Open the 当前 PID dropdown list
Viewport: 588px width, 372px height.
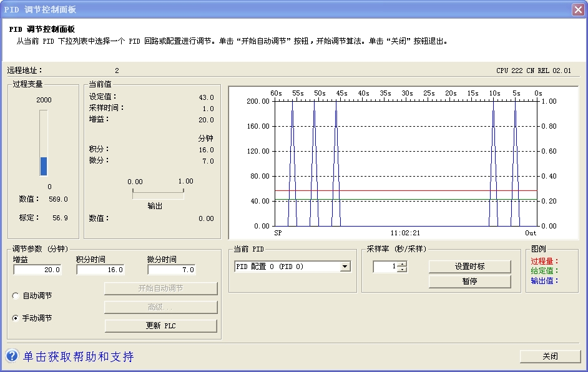(x=345, y=267)
